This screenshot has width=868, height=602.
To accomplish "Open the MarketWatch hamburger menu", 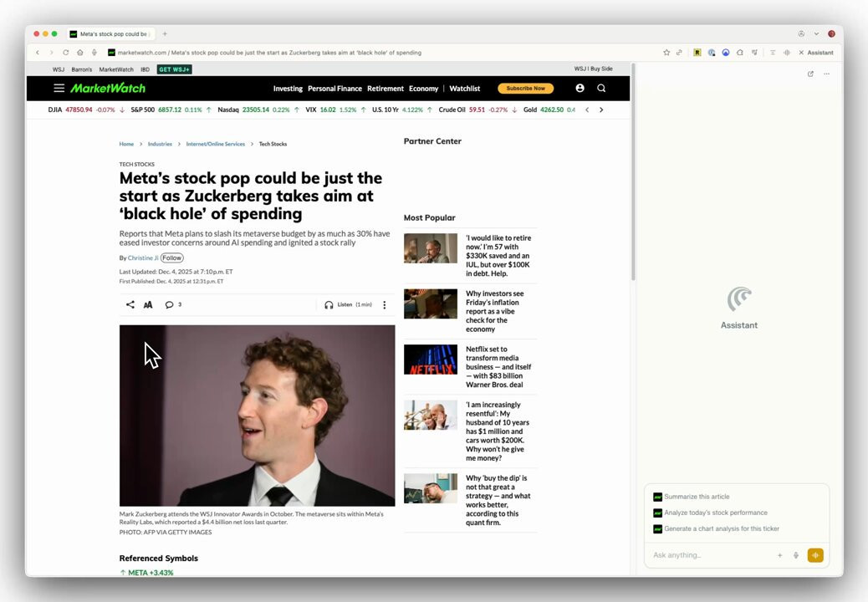I will pyautogui.click(x=59, y=88).
